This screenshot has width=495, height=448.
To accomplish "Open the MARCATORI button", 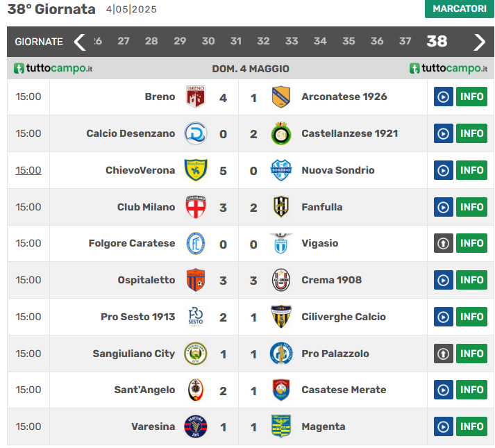I will pos(460,8).
